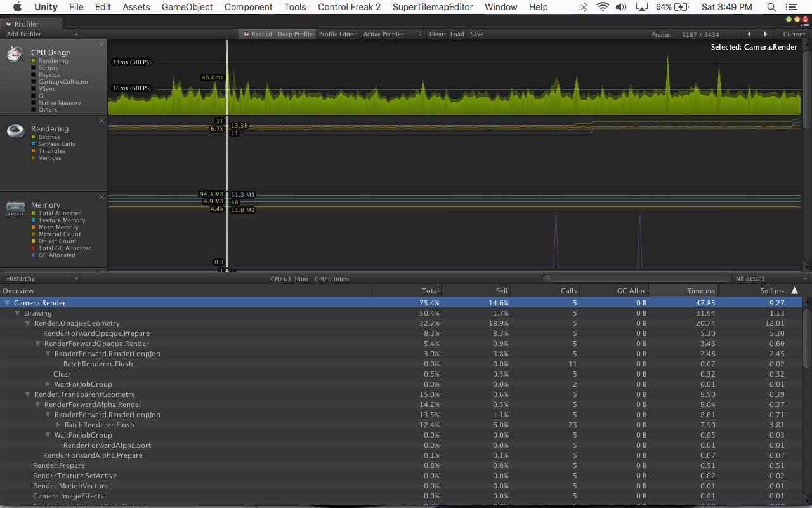Sort by the Time ms column header
The image size is (812, 508).
[x=684, y=291]
